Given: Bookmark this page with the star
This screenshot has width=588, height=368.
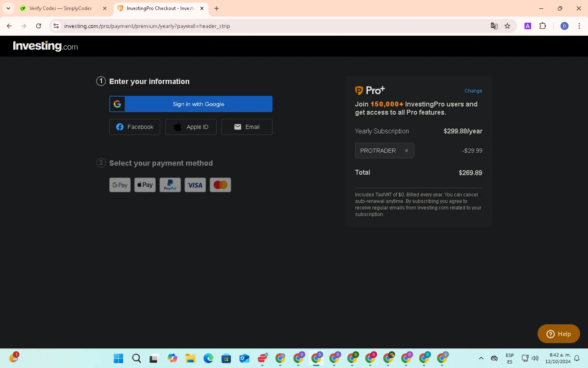Looking at the screenshot, I should coord(508,26).
